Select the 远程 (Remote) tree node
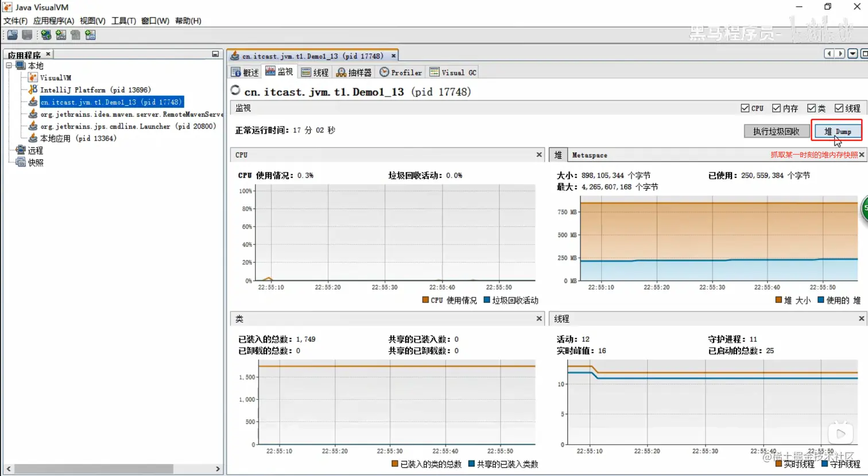The height and width of the screenshot is (476, 868). click(x=36, y=150)
